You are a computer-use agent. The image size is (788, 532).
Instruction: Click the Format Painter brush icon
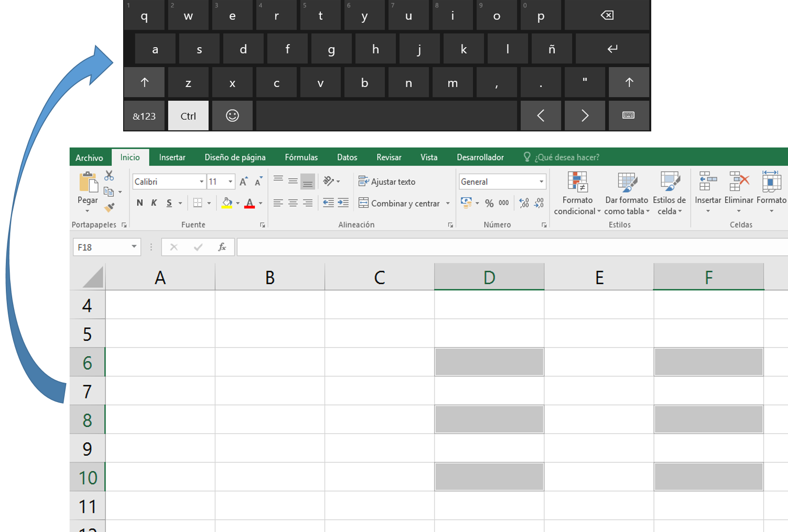[110, 208]
